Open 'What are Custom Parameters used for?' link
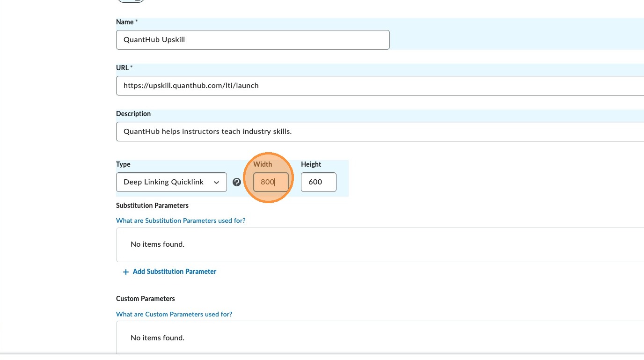644x360 pixels. tap(174, 314)
